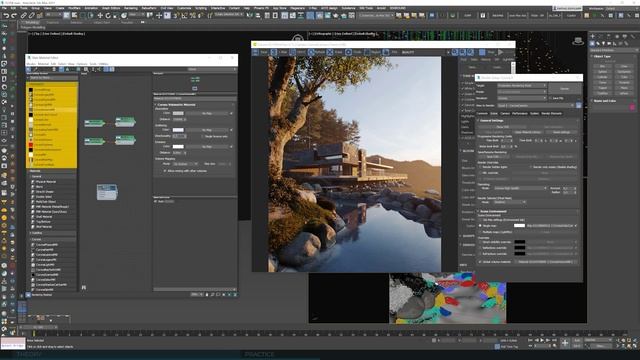Open the Modifiers menu
This screenshot has width=640, height=360.
[74, 8]
